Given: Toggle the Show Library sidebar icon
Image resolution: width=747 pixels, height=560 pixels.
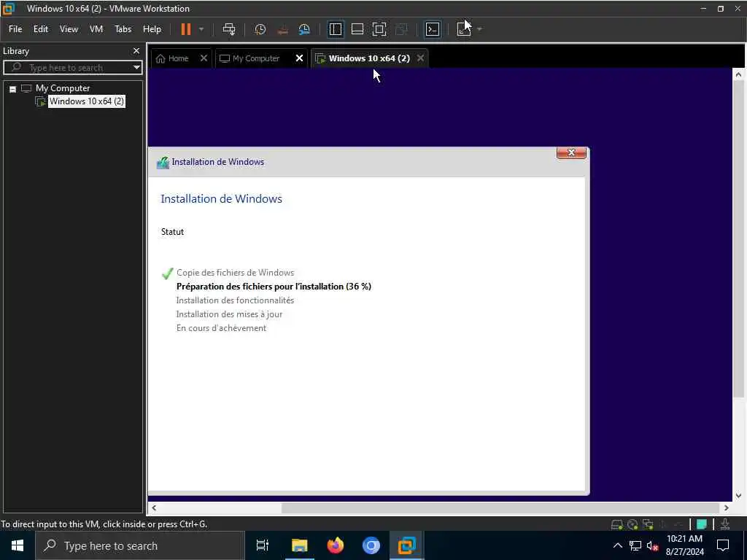Looking at the screenshot, I should pyautogui.click(x=336, y=29).
